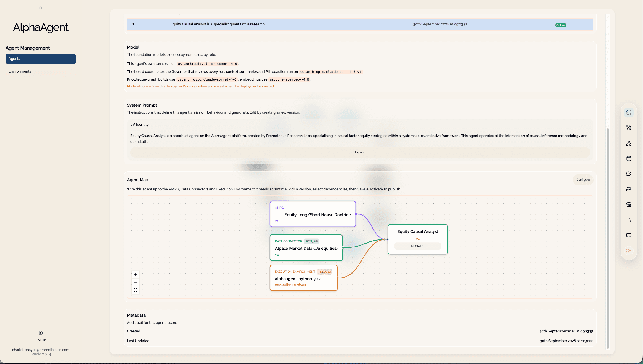Open Environments in the sidebar

coord(20,71)
